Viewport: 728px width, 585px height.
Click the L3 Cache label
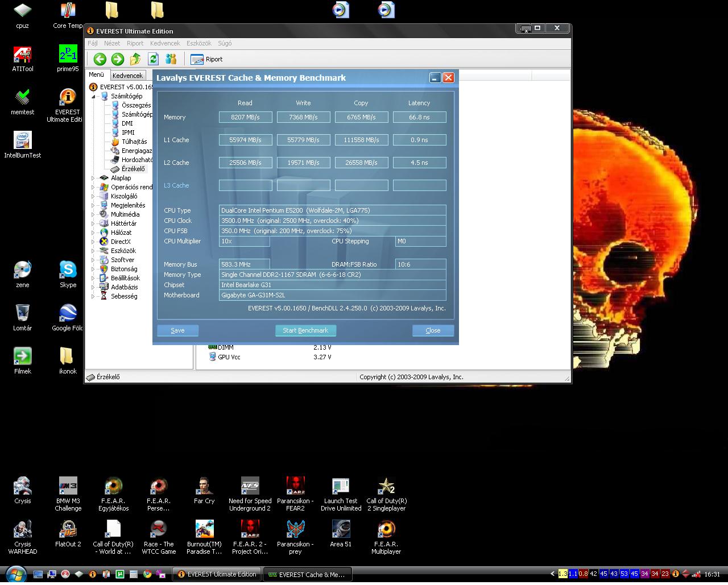[x=176, y=185]
